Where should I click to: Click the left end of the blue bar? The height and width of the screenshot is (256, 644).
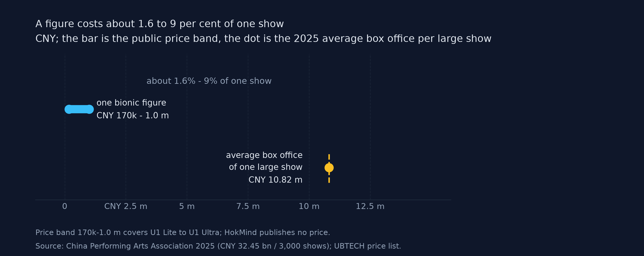click(x=69, y=109)
